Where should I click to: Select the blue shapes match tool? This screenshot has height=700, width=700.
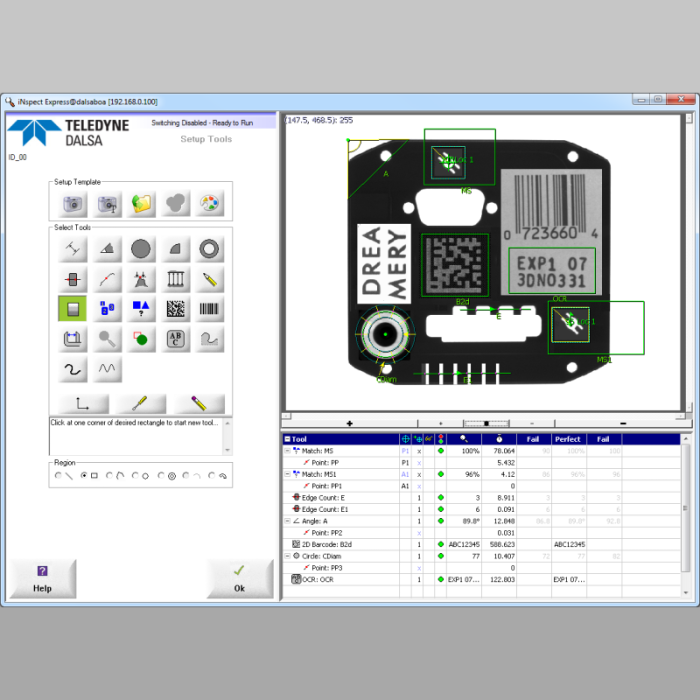tap(141, 308)
